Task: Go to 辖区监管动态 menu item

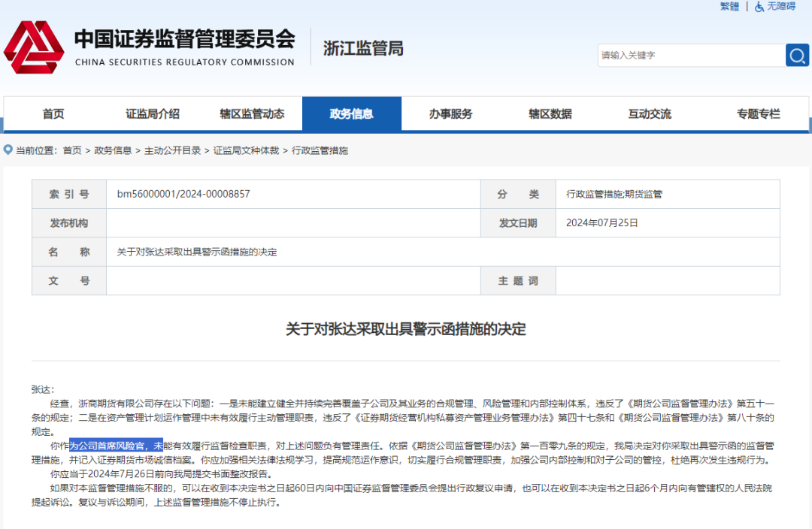Action: [x=252, y=114]
